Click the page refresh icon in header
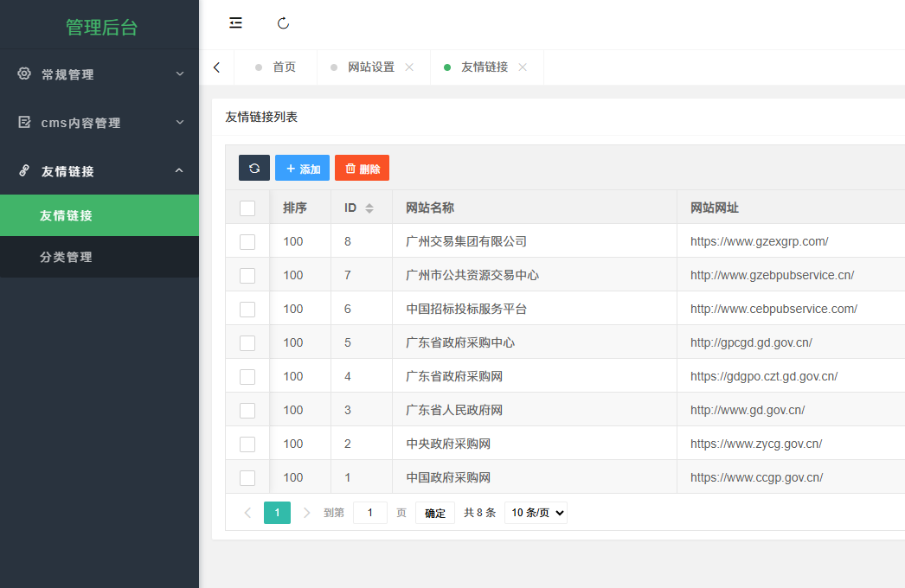Screen dimensions: 905x588 point(283,23)
